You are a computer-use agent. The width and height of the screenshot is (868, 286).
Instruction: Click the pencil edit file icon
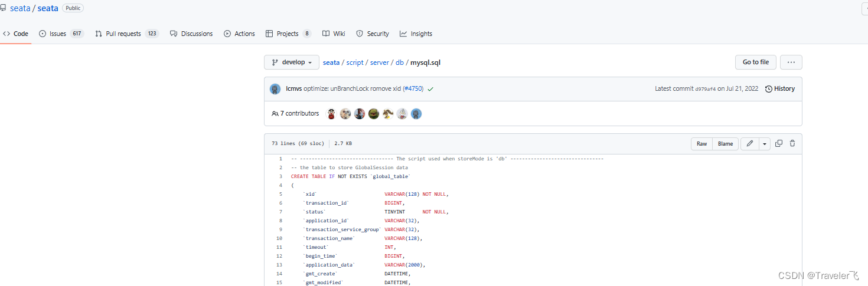750,144
